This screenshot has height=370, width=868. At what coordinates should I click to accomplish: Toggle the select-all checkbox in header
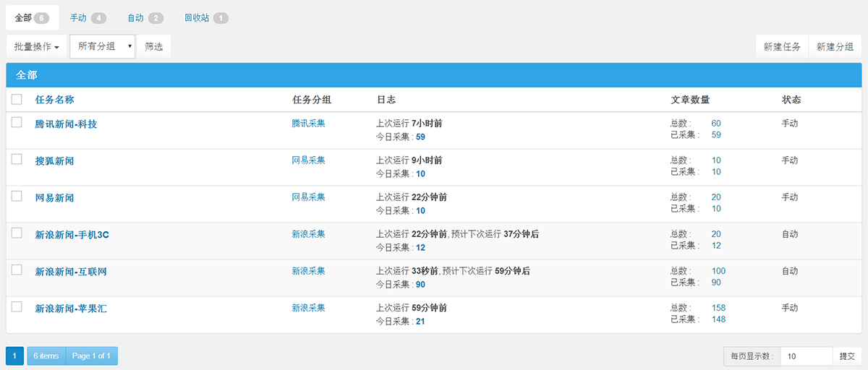pos(17,100)
